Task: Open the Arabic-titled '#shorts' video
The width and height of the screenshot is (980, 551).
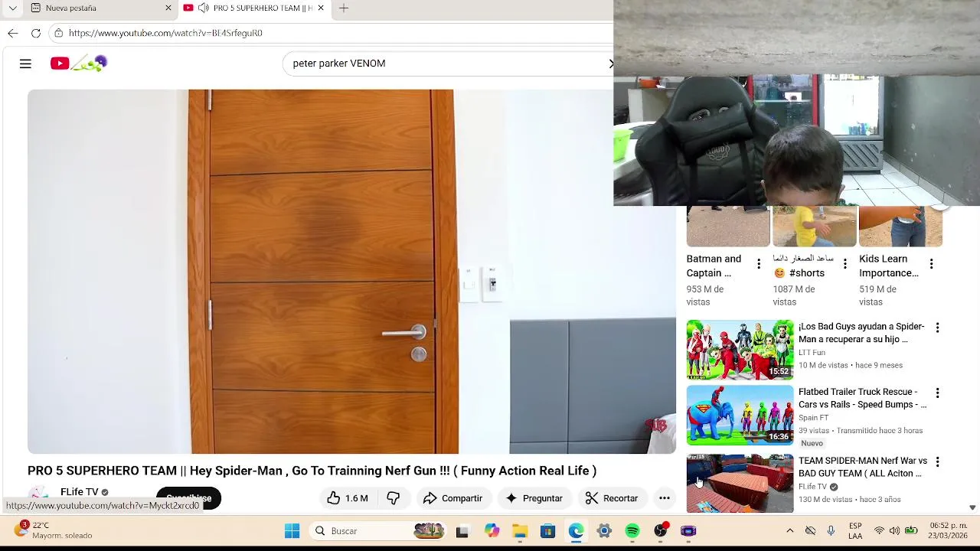Action: [x=803, y=266]
